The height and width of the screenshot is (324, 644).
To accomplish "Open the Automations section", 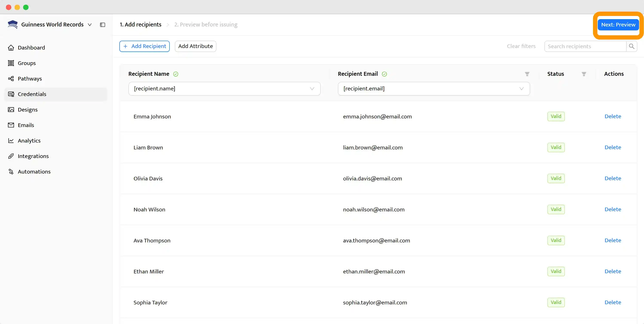I will [x=34, y=172].
